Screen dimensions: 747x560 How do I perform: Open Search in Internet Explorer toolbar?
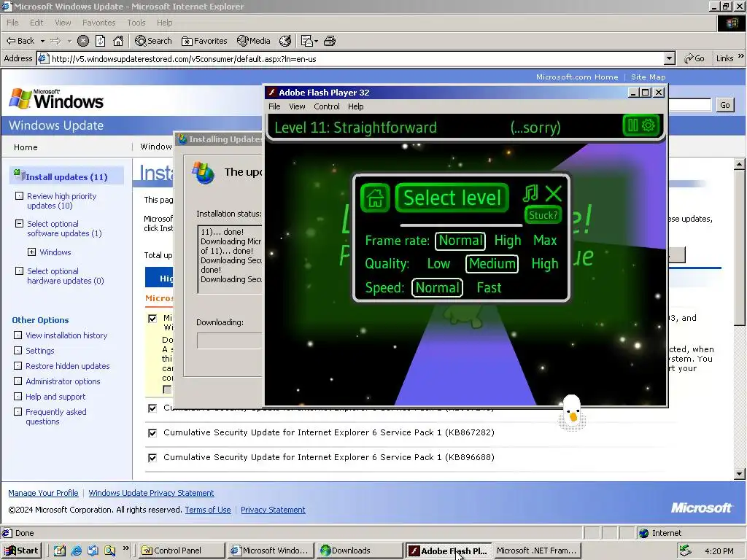click(x=153, y=41)
